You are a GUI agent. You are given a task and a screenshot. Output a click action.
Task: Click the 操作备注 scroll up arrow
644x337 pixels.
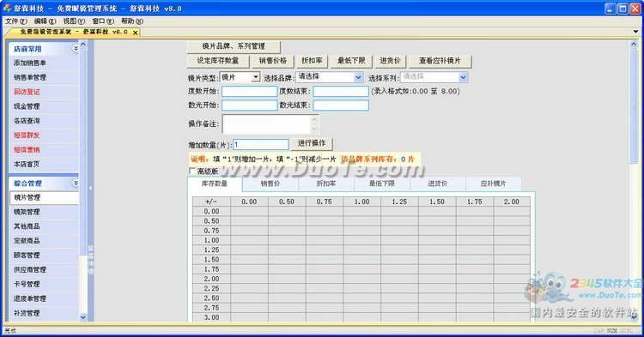[x=314, y=120]
